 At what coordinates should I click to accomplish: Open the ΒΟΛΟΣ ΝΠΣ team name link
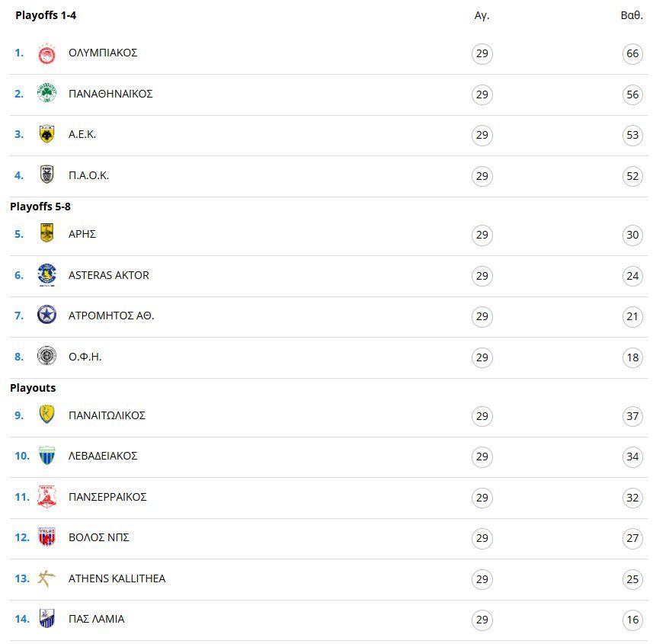99,537
